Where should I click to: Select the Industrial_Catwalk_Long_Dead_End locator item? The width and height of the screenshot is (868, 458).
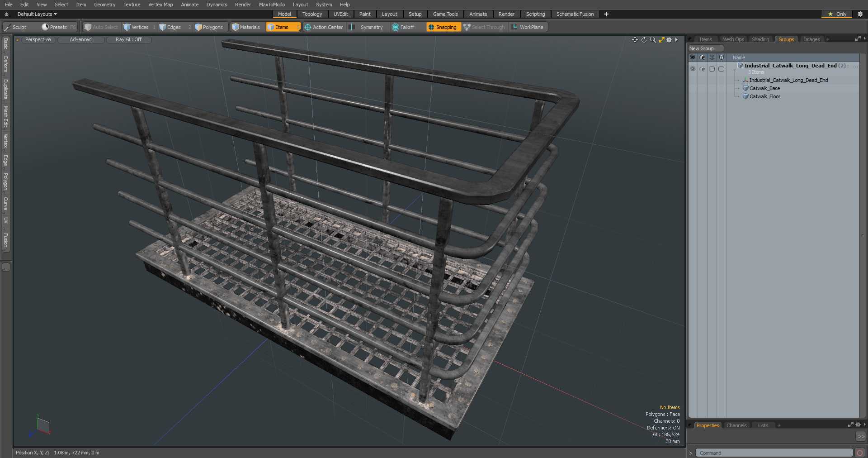788,80
